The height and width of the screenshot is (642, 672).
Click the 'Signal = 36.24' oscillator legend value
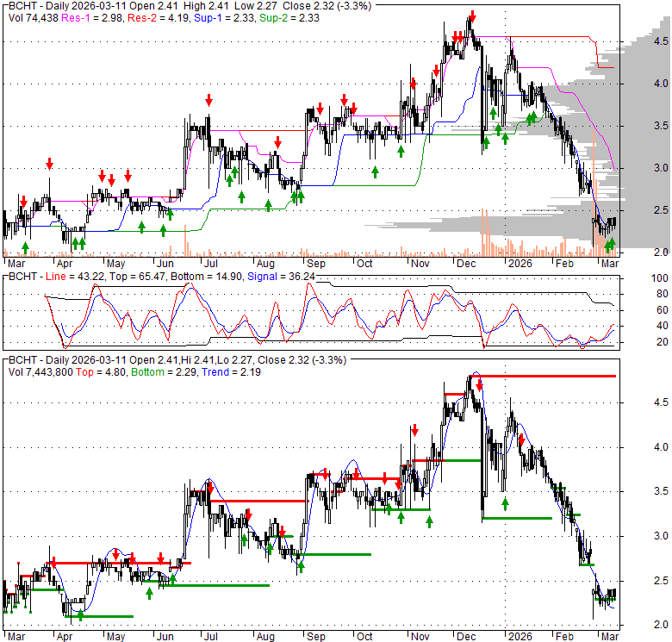coord(281,277)
